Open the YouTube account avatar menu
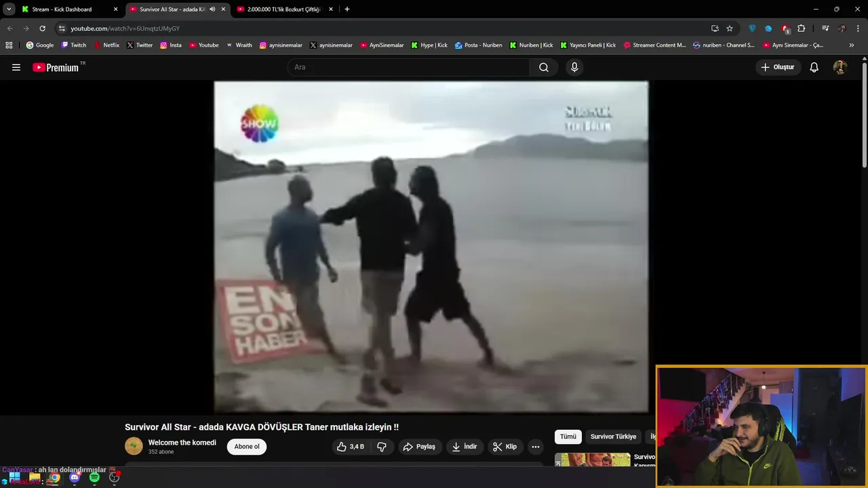The width and height of the screenshot is (868, 488). (840, 67)
